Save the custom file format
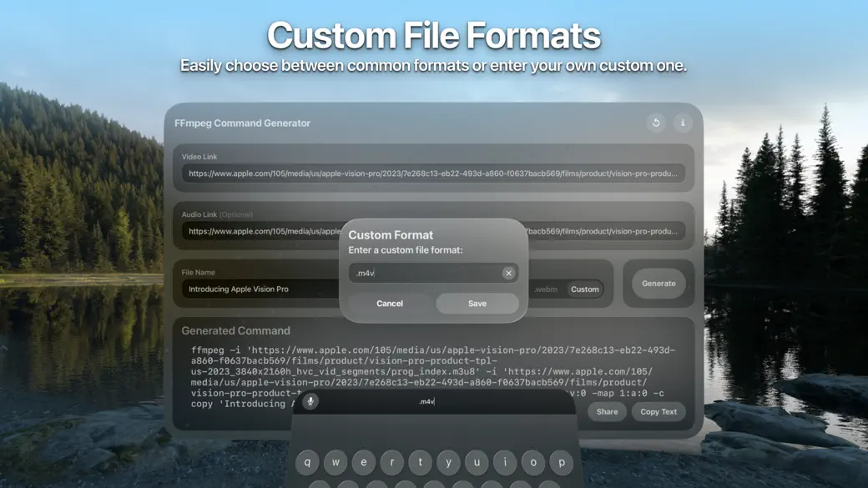 [x=477, y=304]
